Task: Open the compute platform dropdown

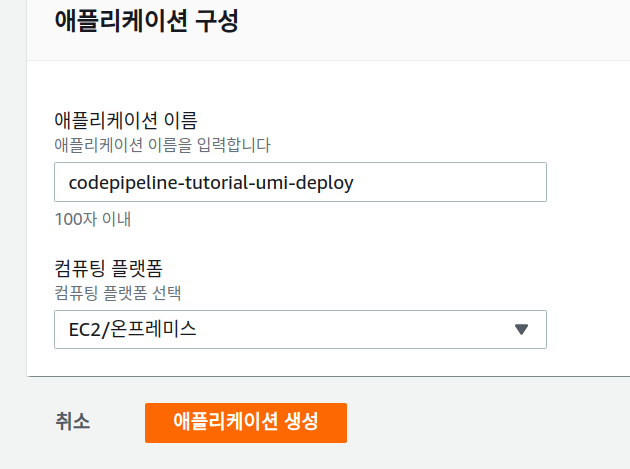Action: pyautogui.click(x=300, y=329)
